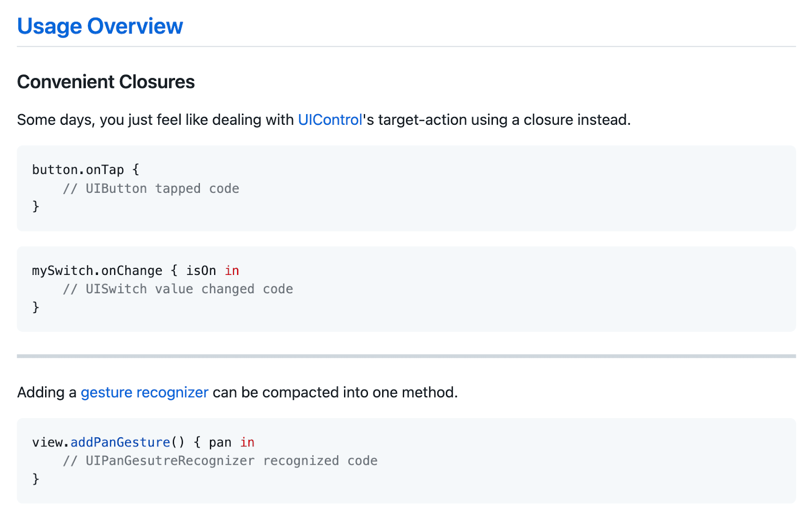Click the "Usage Overview" heading link

click(x=100, y=26)
